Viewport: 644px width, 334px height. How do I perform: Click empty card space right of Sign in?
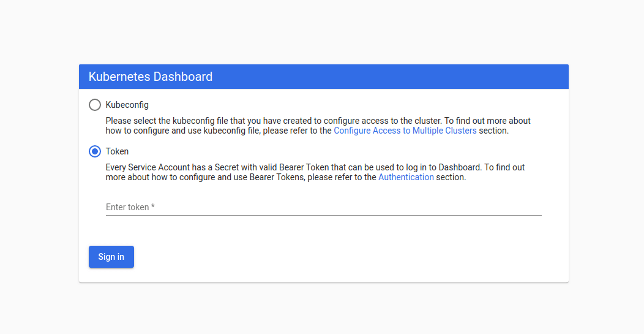pyautogui.click(x=349, y=257)
